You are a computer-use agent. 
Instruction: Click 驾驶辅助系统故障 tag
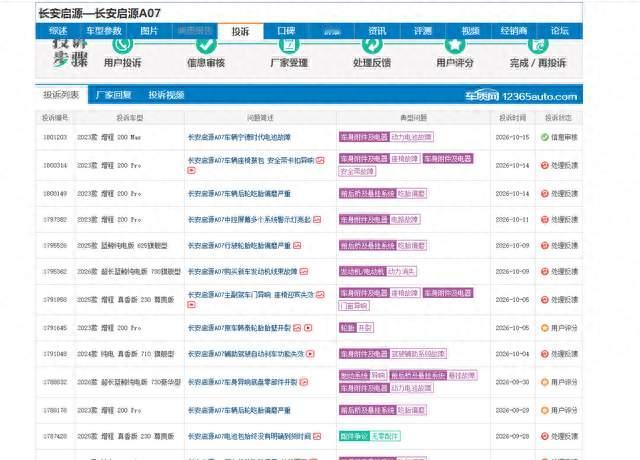tap(418, 354)
